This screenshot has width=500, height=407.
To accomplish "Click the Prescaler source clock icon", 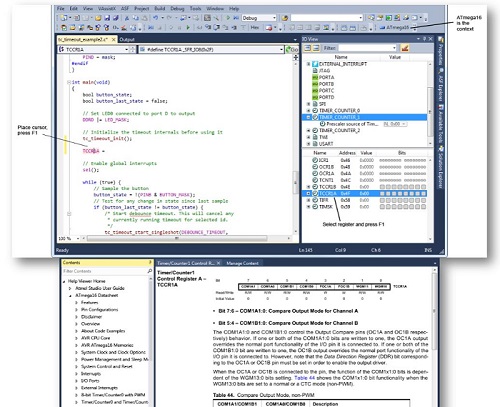I will [x=322, y=124].
